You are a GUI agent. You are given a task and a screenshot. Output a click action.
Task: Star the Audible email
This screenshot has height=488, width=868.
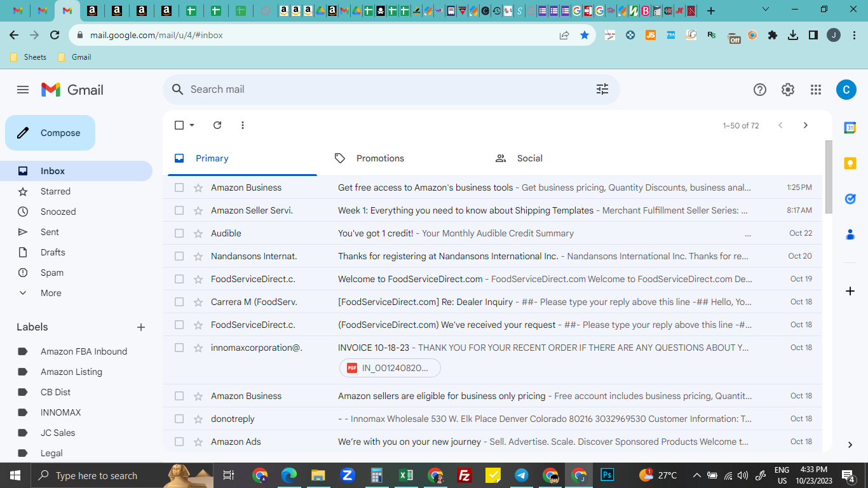[x=198, y=233]
